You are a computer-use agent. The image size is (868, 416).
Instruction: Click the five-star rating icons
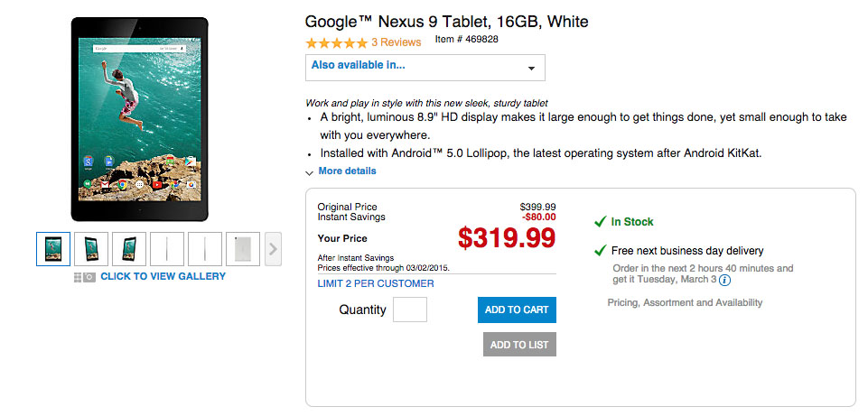click(x=336, y=42)
